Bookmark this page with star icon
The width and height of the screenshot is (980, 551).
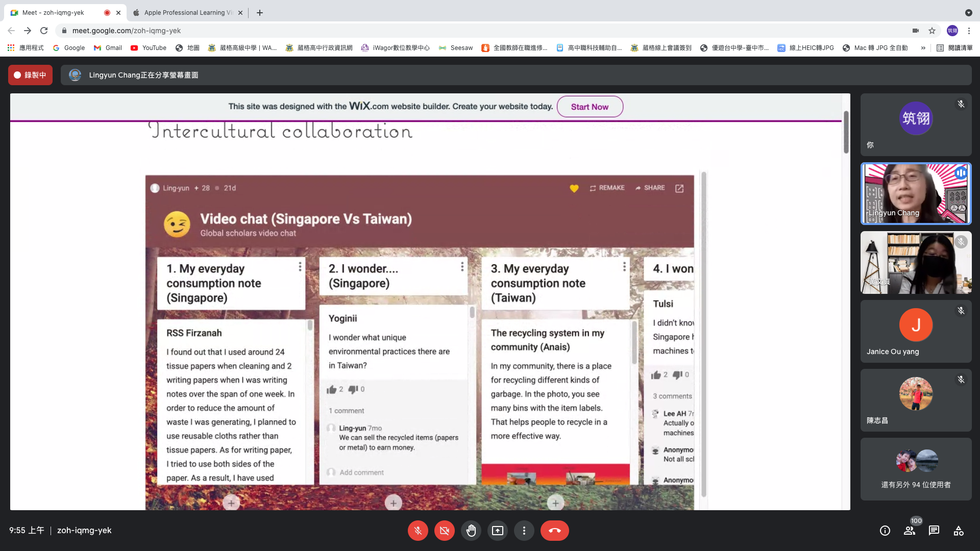pos(932,31)
